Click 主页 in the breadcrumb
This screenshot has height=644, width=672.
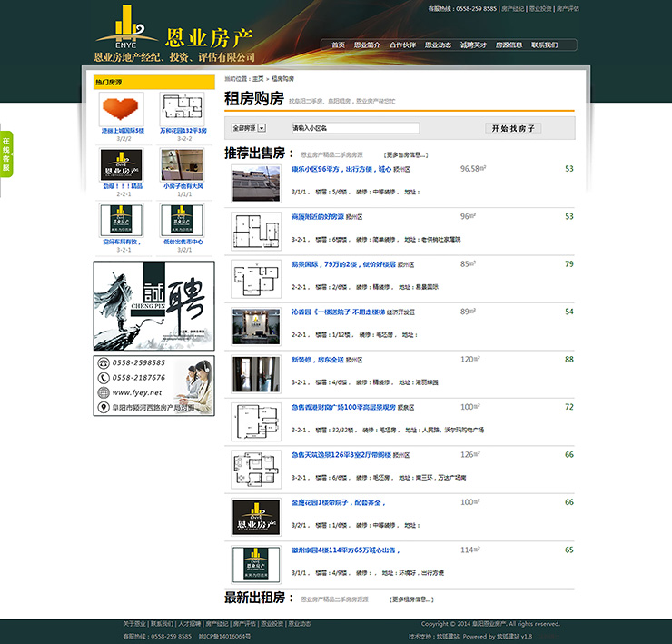tap(258, 79)
